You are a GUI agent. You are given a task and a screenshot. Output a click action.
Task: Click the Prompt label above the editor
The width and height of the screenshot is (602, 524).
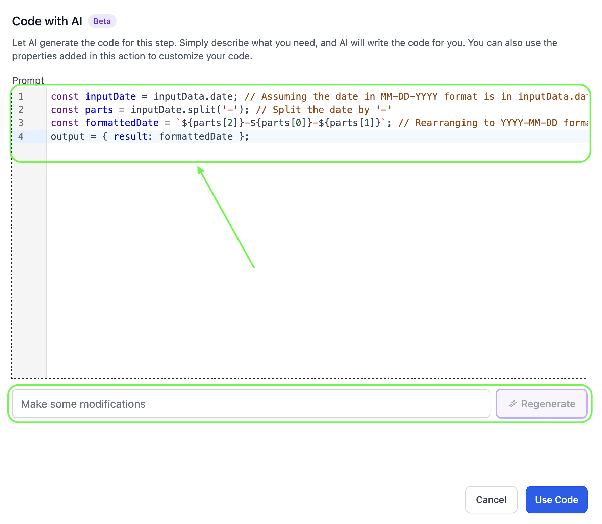pos(28,80)
